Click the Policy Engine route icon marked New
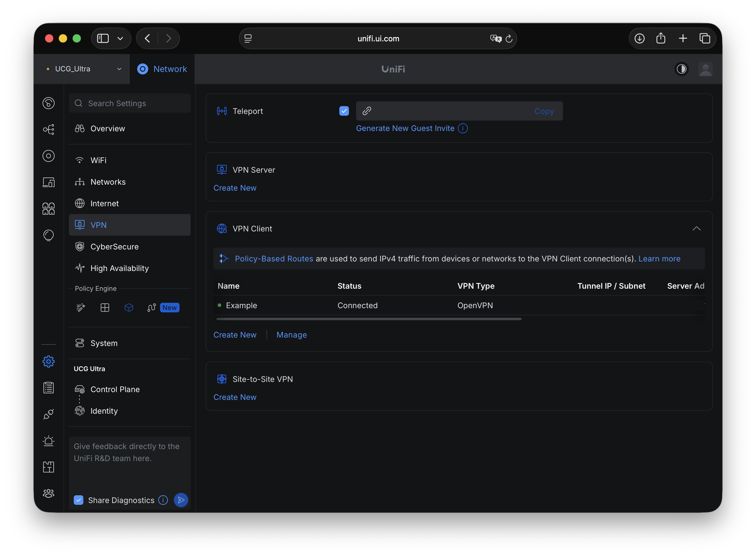Screen dimensions: 756x557 coord(152,308)
